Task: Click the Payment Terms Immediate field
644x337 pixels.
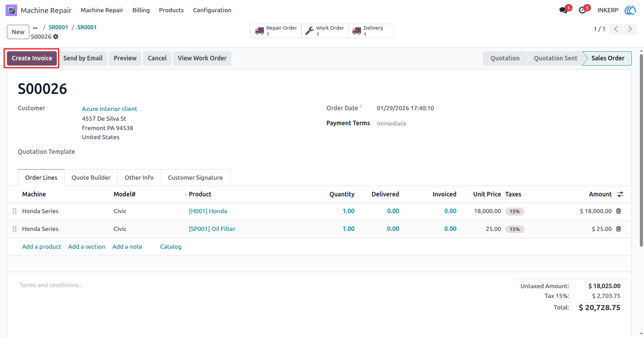Action: (391, 123)
